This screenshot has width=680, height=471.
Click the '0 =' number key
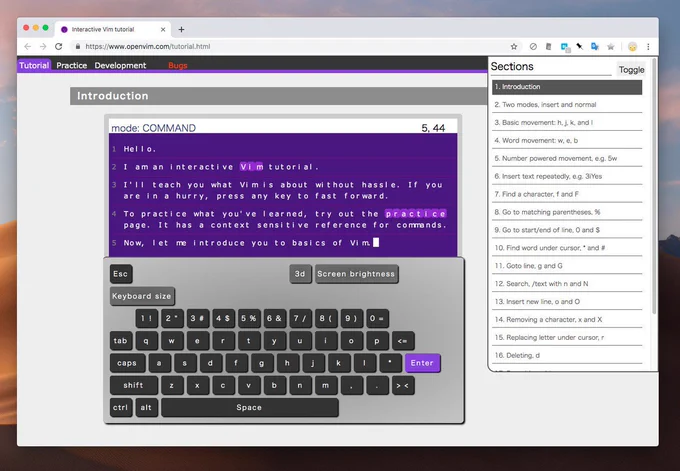coord(377,318)
